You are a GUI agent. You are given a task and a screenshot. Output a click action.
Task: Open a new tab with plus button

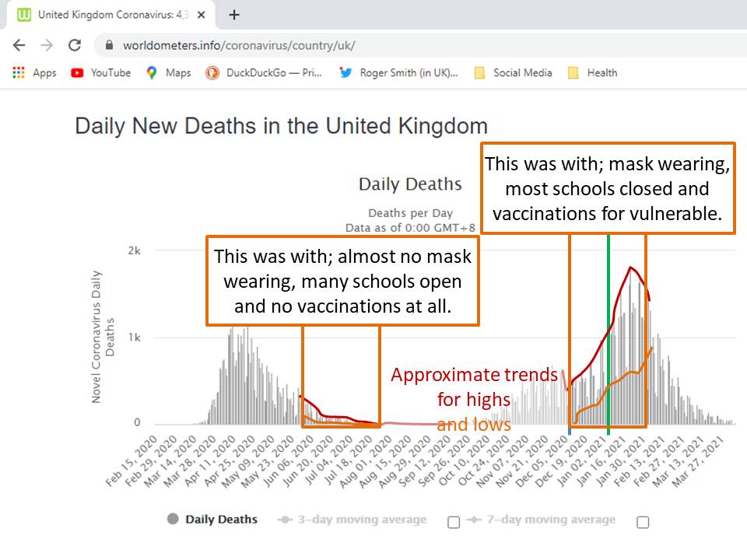pyautogui.click(x=234, y=15)
